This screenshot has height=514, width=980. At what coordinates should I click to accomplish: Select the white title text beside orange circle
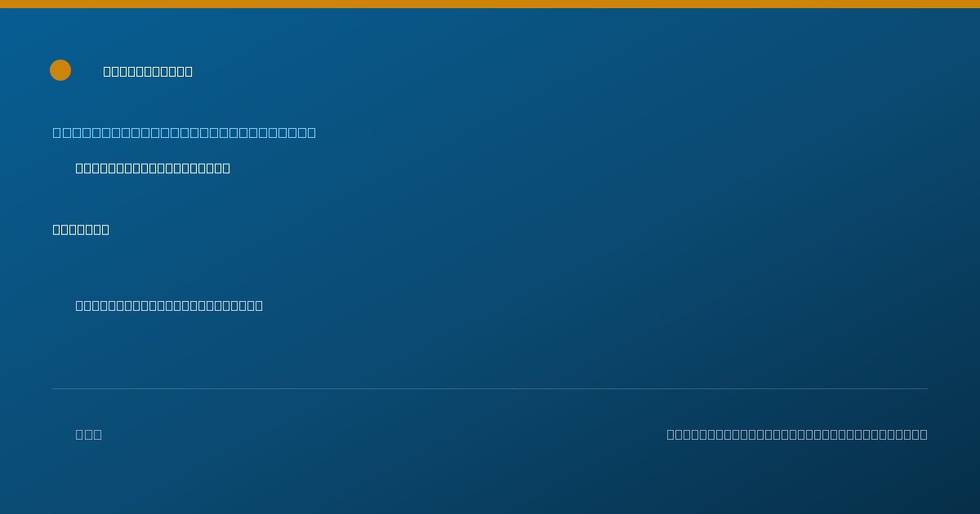click(x=148, y=72)
